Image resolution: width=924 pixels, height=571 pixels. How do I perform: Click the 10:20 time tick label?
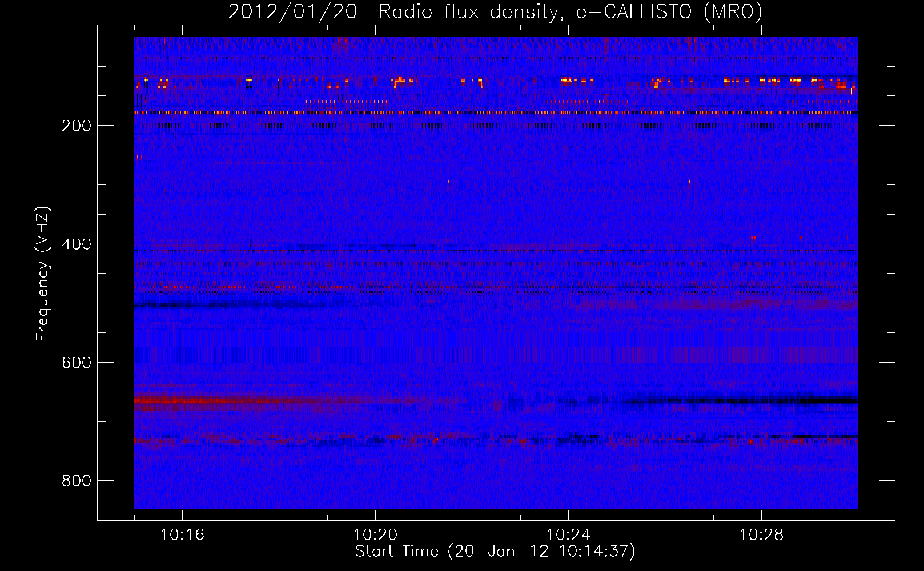coord(375,535)
